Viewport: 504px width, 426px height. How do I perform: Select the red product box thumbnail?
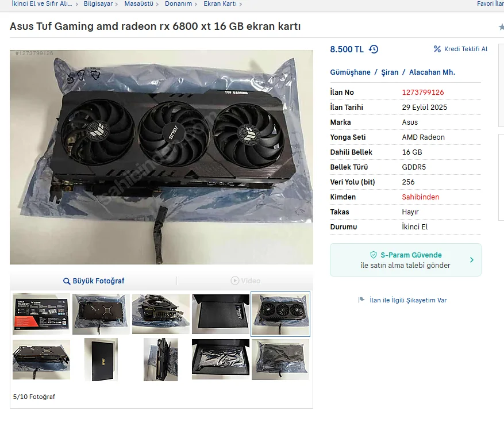(41, 314)
